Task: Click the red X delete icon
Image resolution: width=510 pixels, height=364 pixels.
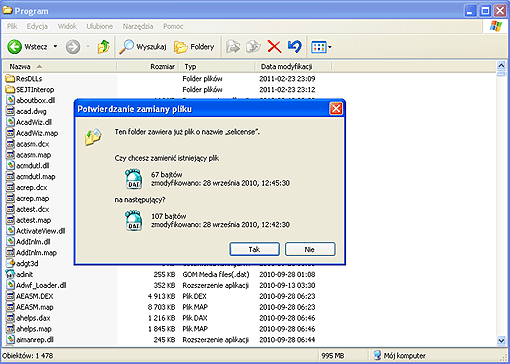Action: tap(274, 47)
